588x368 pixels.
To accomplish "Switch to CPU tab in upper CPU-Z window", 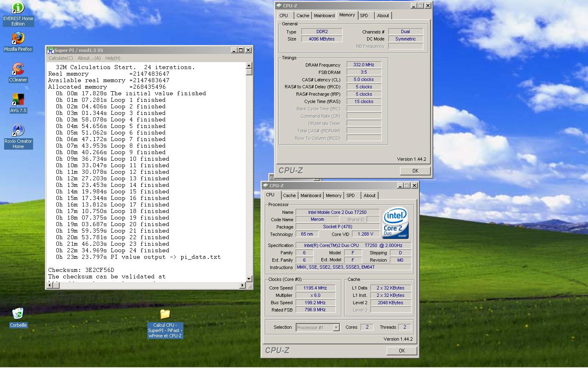I will 284,16.
